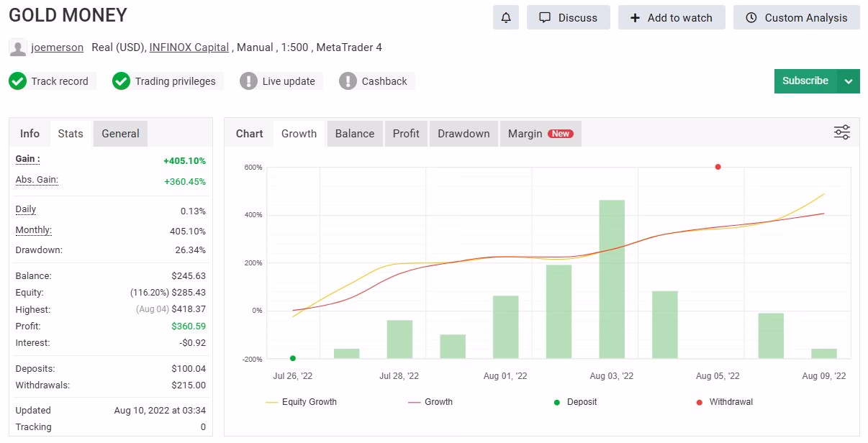Screen dimensions: 868x443
Task: Expand the Subscribe dropdown arrow
Action: point(849,81)
